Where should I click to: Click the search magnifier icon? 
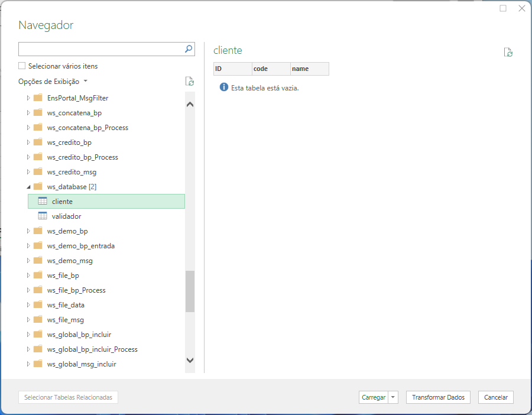click(x=189, y=49)
